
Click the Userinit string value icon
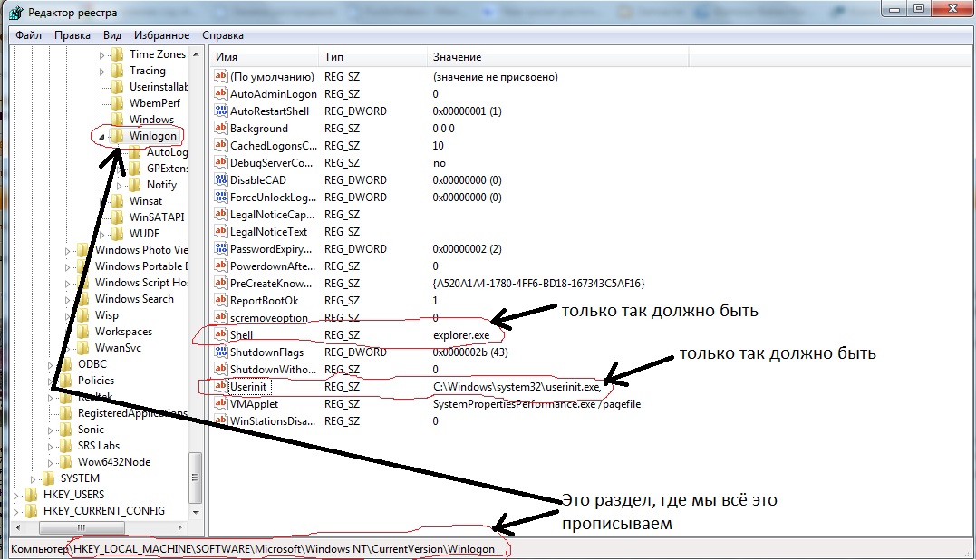click(220, 387)
